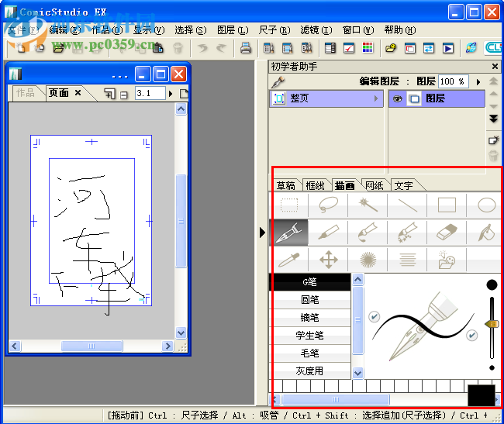The height and width of the screenshot is (424, 504).
Task: Click the pen list scroll down arrow
Action: point(357,374)
